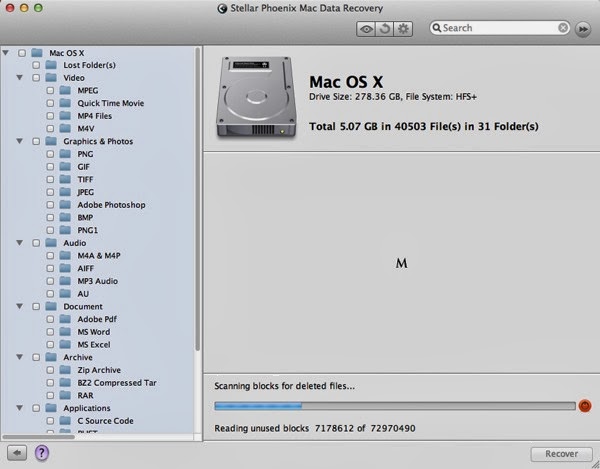Click the file tree horizontal scrollbar

coord(38,436)
